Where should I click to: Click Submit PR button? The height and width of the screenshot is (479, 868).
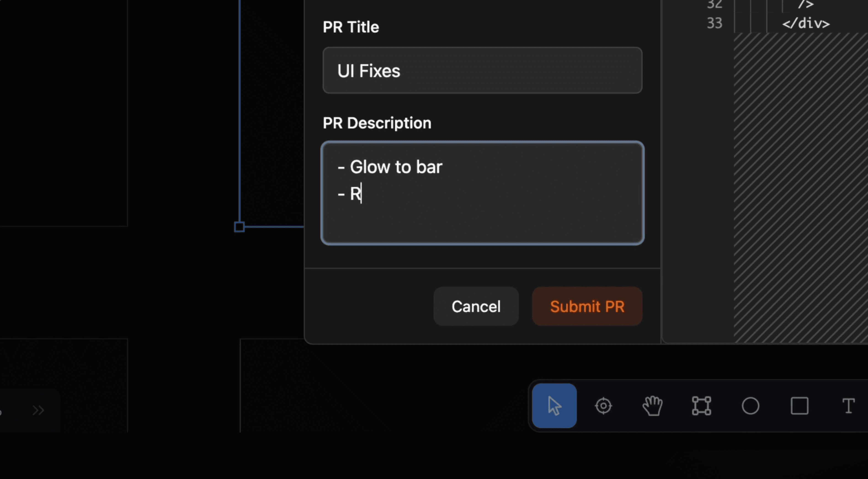point(587,306)
